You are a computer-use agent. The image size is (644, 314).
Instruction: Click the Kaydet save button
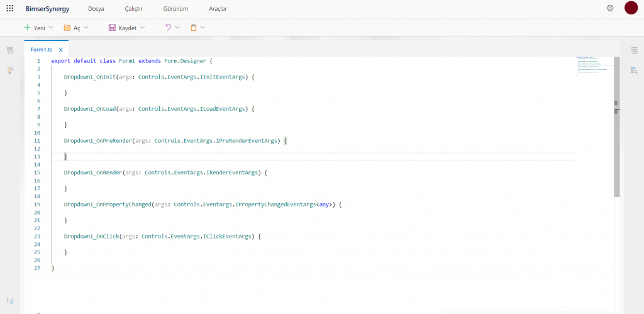(123, 28)
